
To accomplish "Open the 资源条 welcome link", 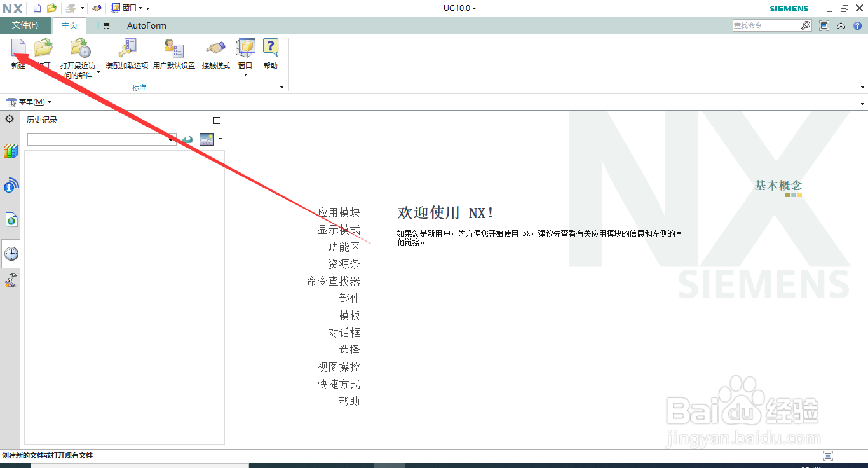I will click(x=344, y=264).
